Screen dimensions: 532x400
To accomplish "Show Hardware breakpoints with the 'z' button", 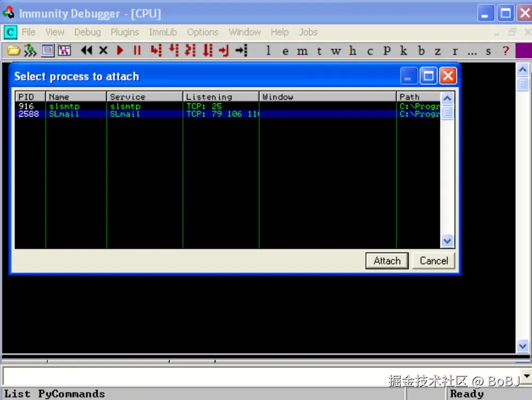I will click(438, 51).
